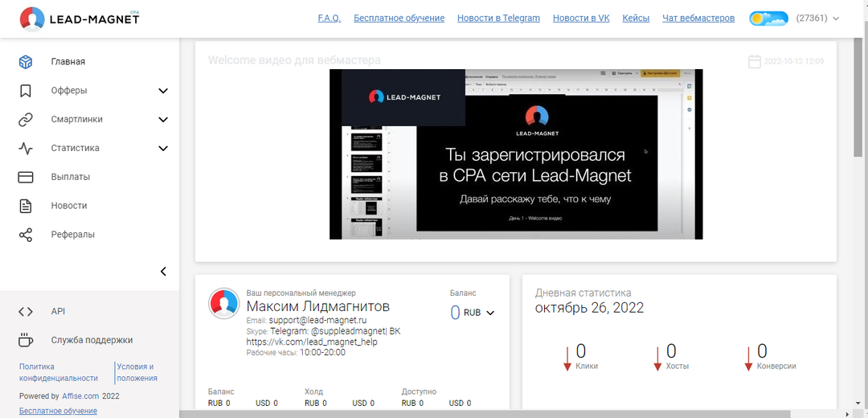Open the Условия и положения link
This screenshot has width=868, height=418.
tap(137, 373)
